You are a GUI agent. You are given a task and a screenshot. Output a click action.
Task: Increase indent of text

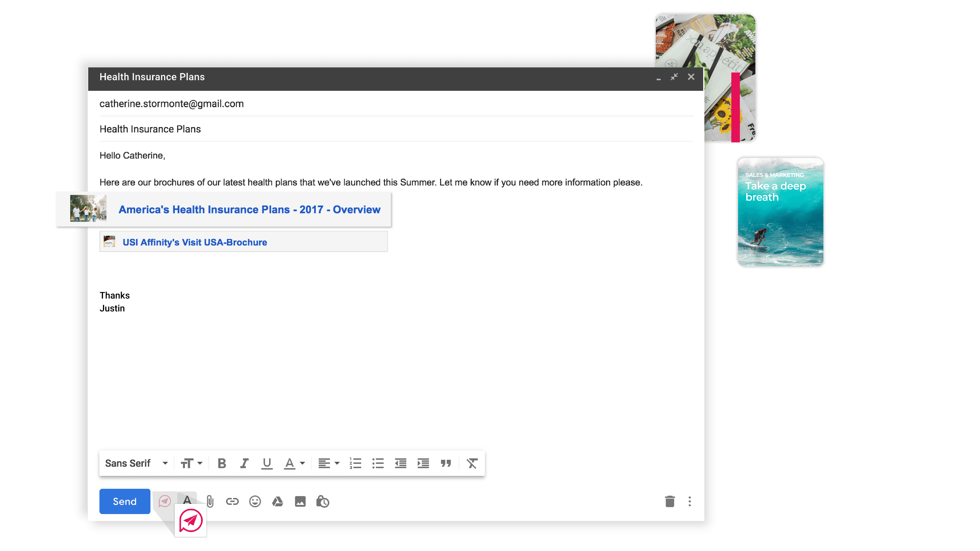(x=423, y=463)
